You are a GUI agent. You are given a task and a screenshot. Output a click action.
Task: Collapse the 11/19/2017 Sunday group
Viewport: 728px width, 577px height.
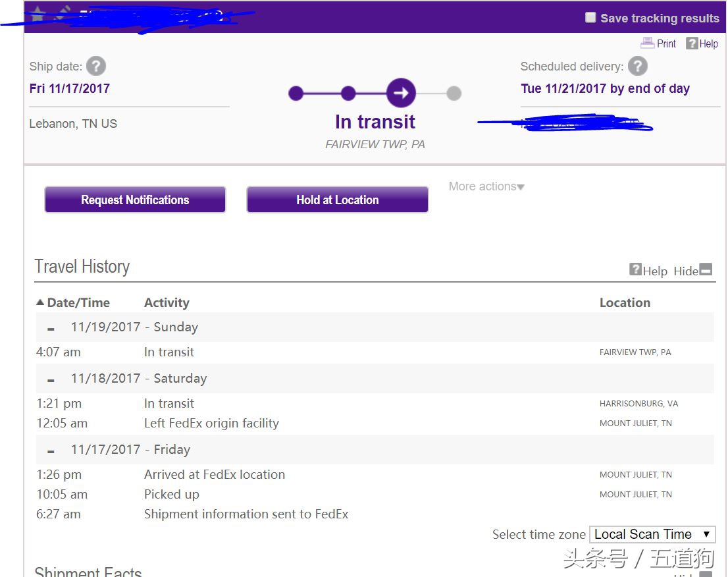point(51,328)
